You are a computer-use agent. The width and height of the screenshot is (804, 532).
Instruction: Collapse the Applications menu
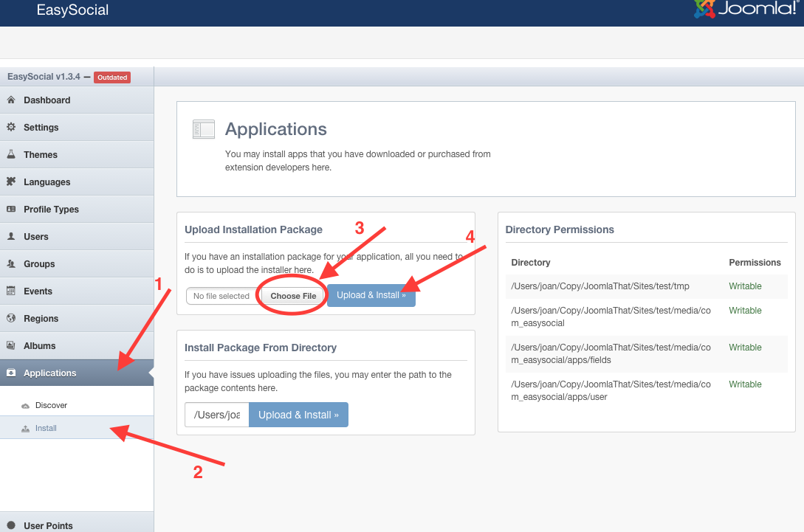coord(77,373)
